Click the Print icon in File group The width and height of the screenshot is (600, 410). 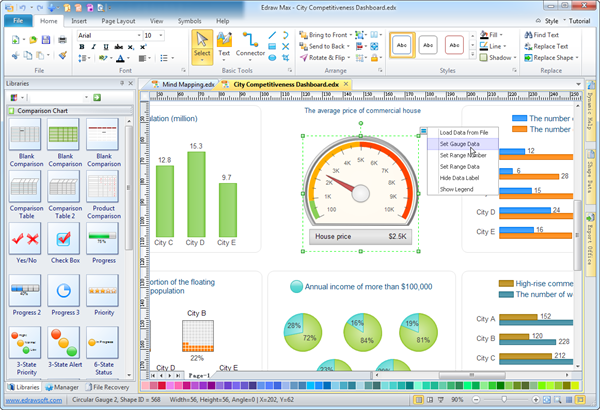[62, 39]
